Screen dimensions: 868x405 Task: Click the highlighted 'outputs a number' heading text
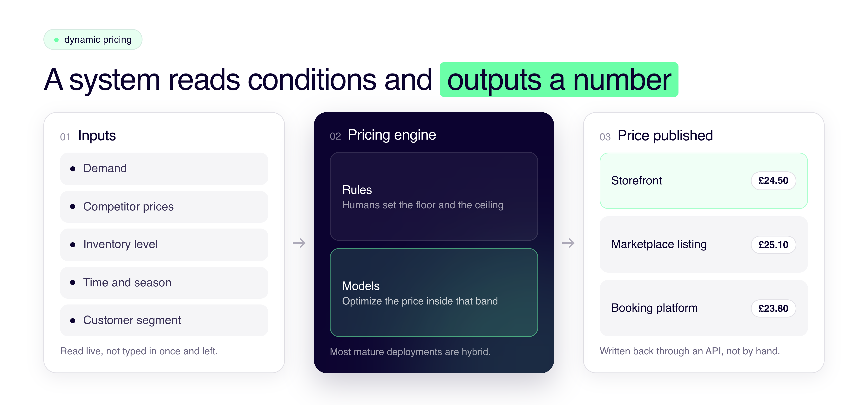click(559, 80)
